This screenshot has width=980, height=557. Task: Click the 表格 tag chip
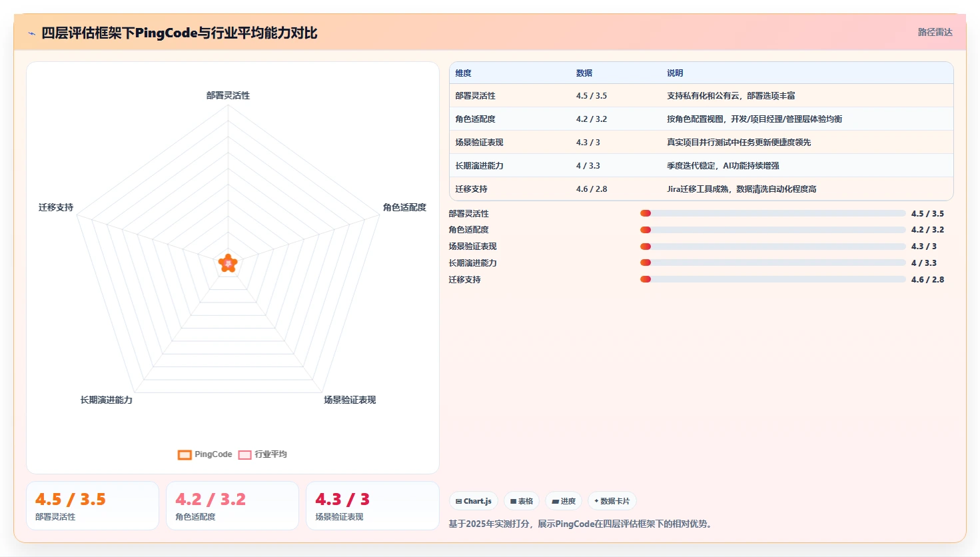522,501
